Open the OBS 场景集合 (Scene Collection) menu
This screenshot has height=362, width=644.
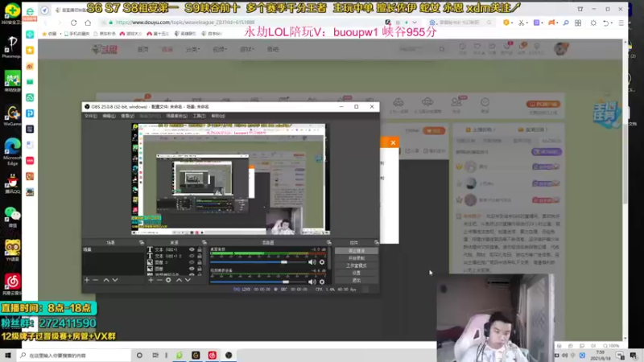pyautogui.click(x=176, y=116)
